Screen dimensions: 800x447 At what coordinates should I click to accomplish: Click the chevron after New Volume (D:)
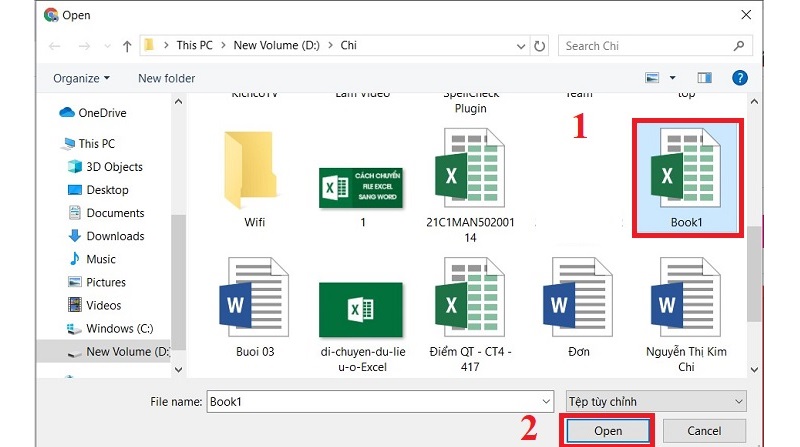tap(330, 45)
